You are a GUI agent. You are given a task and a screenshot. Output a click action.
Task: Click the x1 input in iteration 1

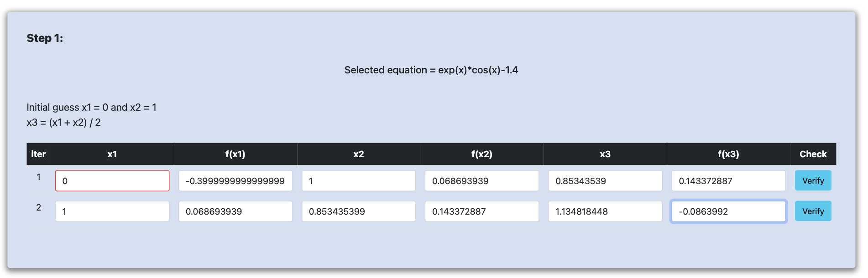112,181
